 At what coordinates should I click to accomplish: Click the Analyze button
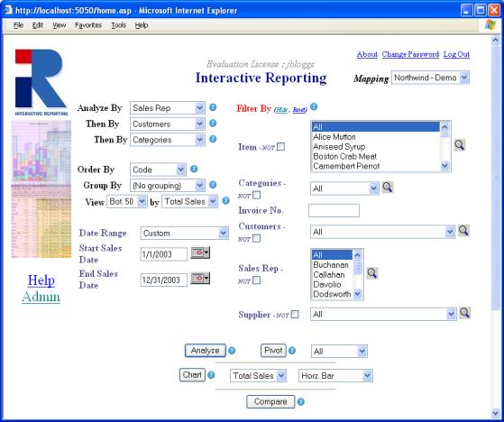point(205,351)
